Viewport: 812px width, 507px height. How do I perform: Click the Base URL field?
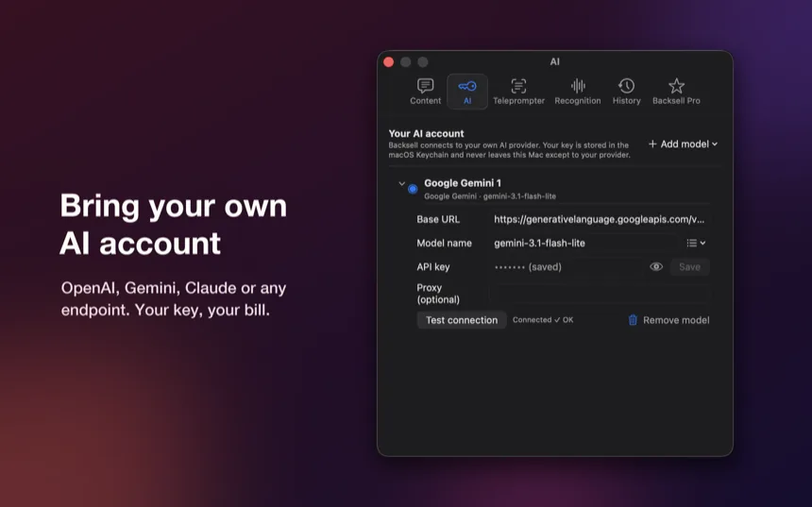[x=600, y=220]
